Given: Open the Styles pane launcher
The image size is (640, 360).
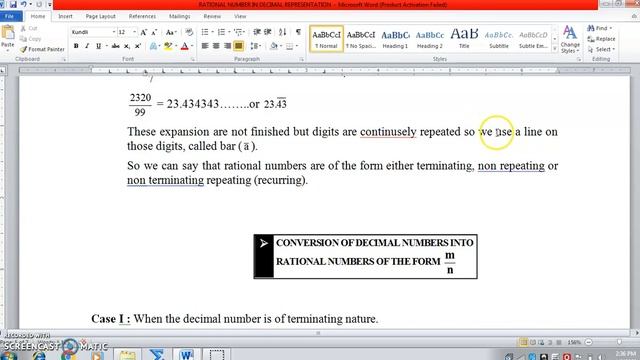Looking at the screenshot, I should pyautogui.click(x=579, y=59).
